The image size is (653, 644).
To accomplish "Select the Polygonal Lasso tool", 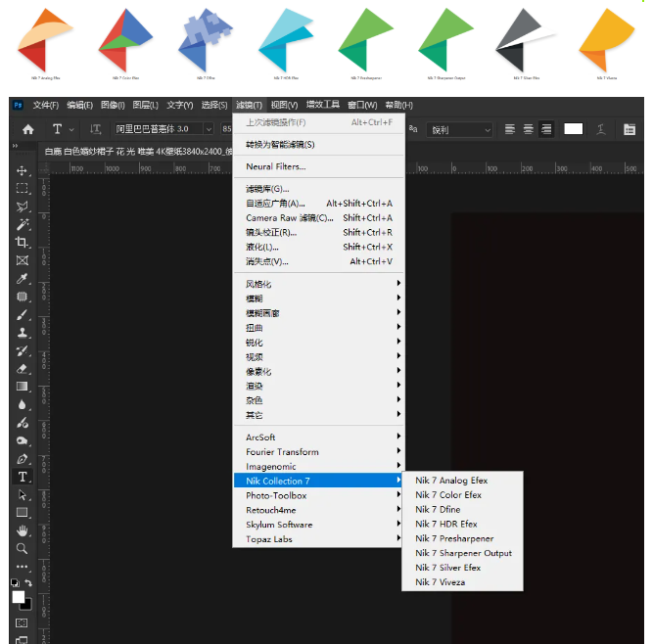I will (23, 207).
